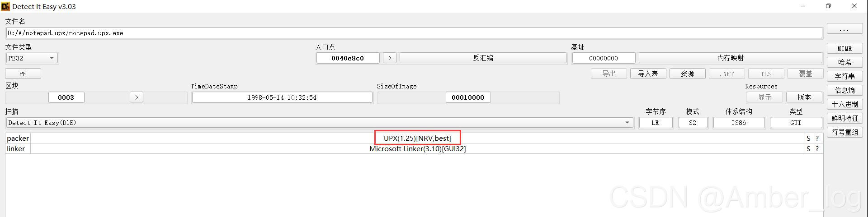The image size is (868, 217).
Task: Click the mode field showing 32
Action: click(x=693, y=123)
